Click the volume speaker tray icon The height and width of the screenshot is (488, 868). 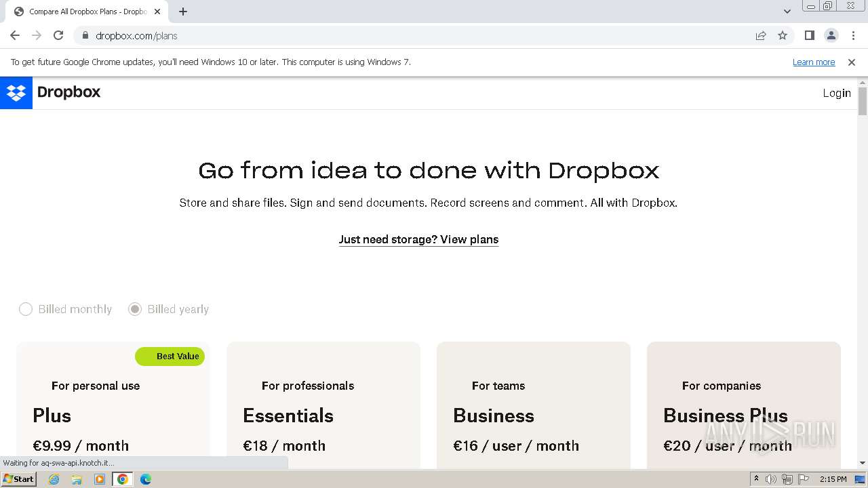coord(771,479)
